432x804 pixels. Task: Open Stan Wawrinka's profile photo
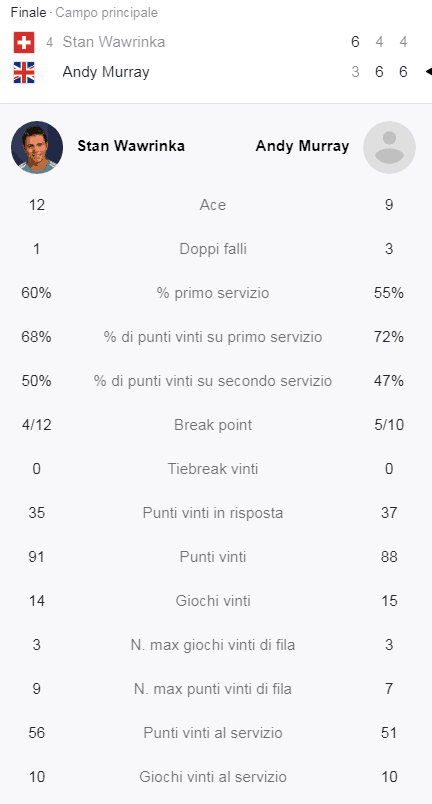click(x=37, y=147)
